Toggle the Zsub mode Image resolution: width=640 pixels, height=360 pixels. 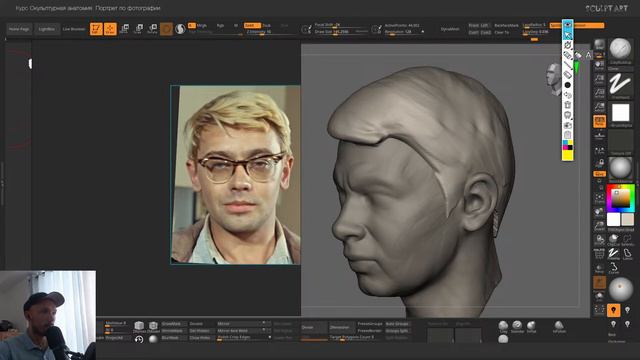click(x=267, y=25)
